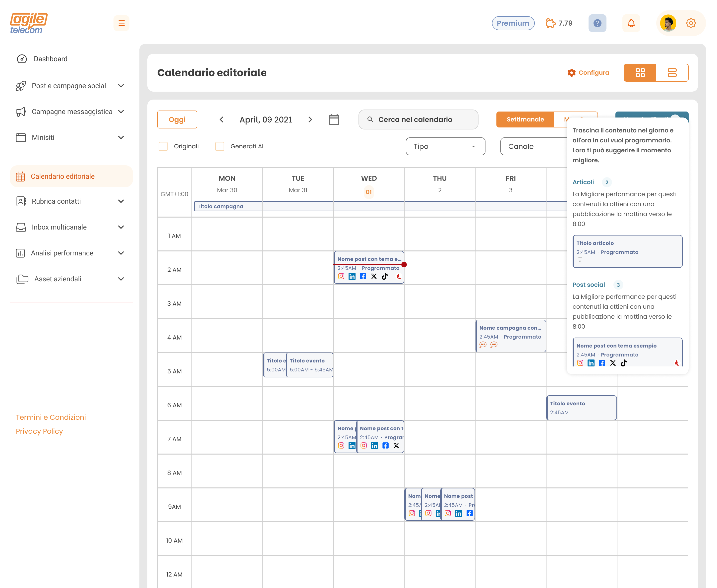Image resolution: width=717 pixels, height=588 pixels.
Task: Open the help question mark icon
Action: [x=597, y=23]
